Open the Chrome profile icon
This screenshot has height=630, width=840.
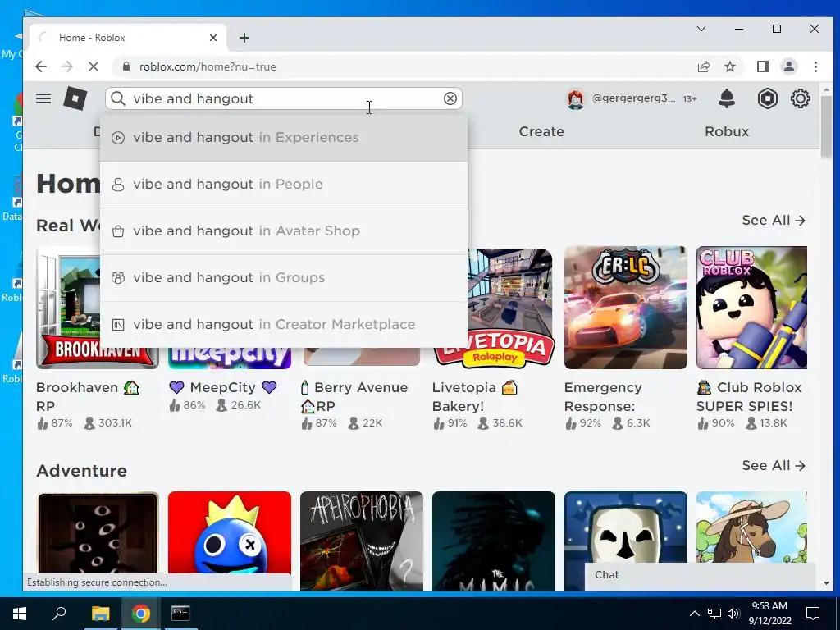click(x=789, y=66)
